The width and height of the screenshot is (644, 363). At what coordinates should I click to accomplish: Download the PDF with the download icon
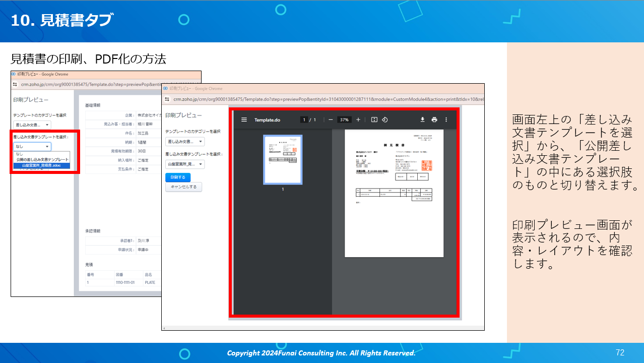click(x=423, y=120)
